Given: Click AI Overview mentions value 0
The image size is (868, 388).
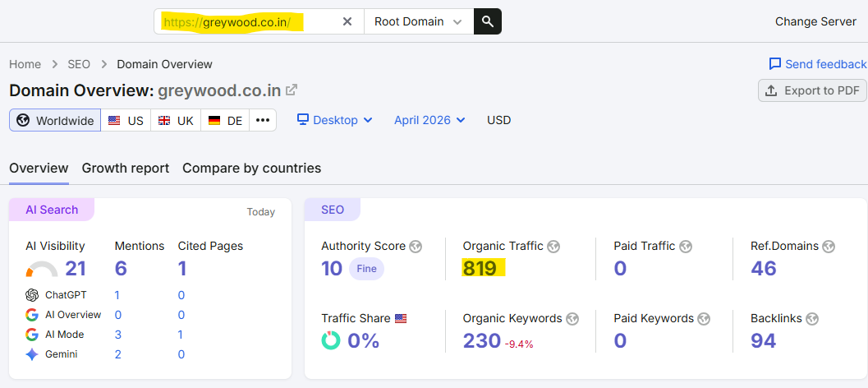Looking at the screenshot, I should point(118,315).
